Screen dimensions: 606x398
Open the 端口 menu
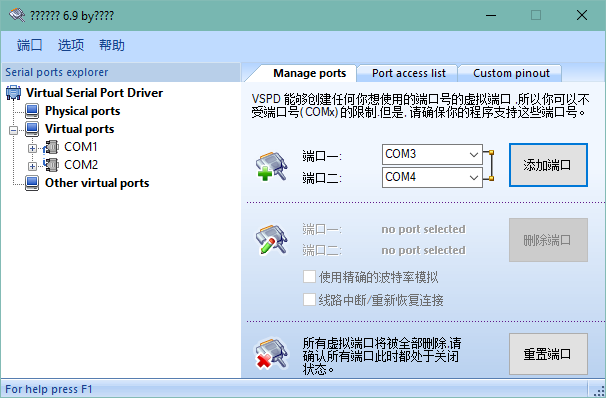point(29,45)
